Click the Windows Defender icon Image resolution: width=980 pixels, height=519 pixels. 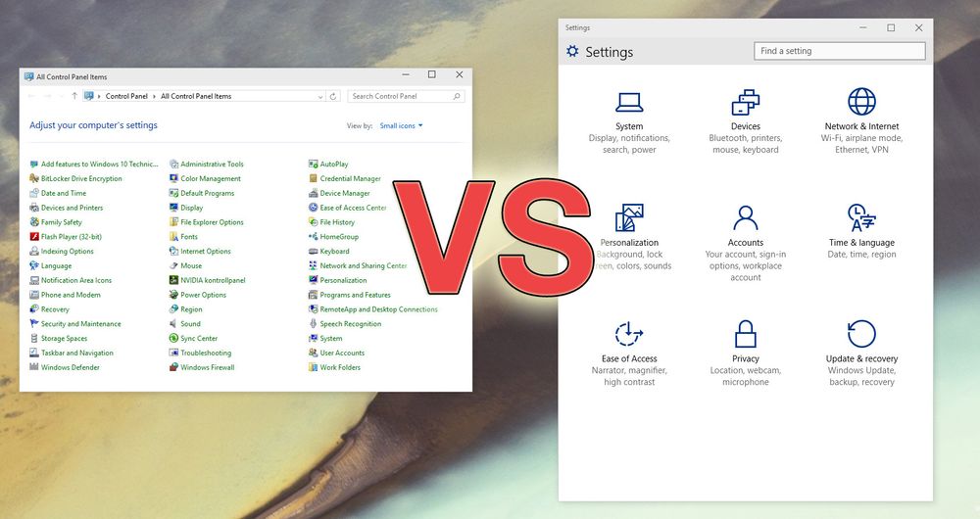click(34, 367)
